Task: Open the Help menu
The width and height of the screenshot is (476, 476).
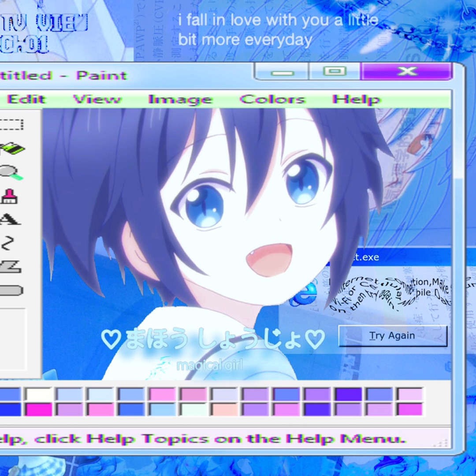Action: [356, 99]
